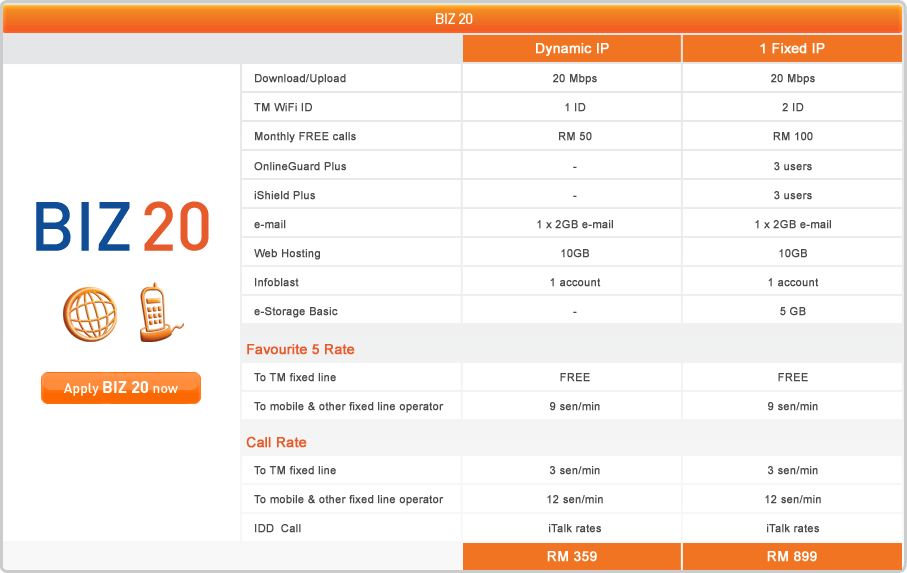Click the Favourite 5 Rate heading
Screen dimensions: 907x573
300,349
